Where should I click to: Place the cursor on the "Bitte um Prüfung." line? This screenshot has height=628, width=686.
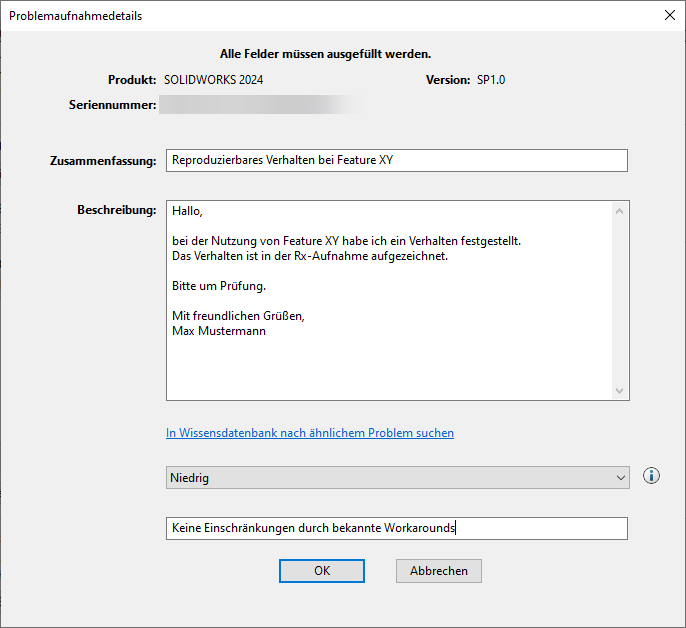[219, 287]
